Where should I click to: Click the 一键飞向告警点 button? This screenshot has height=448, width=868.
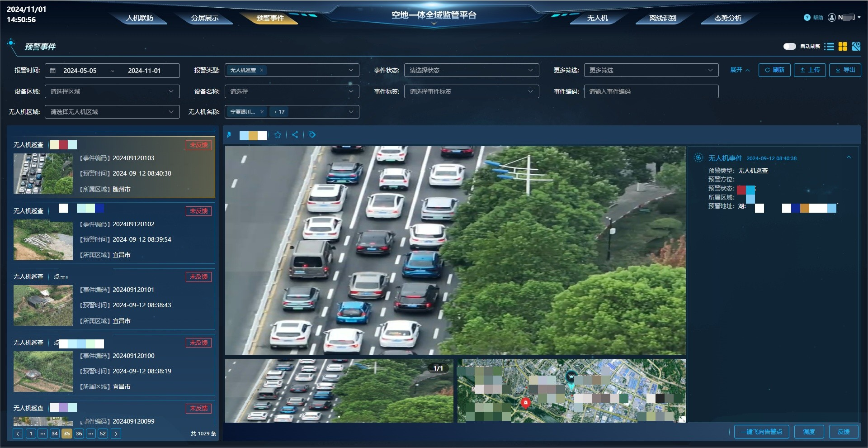coord(762,432)
